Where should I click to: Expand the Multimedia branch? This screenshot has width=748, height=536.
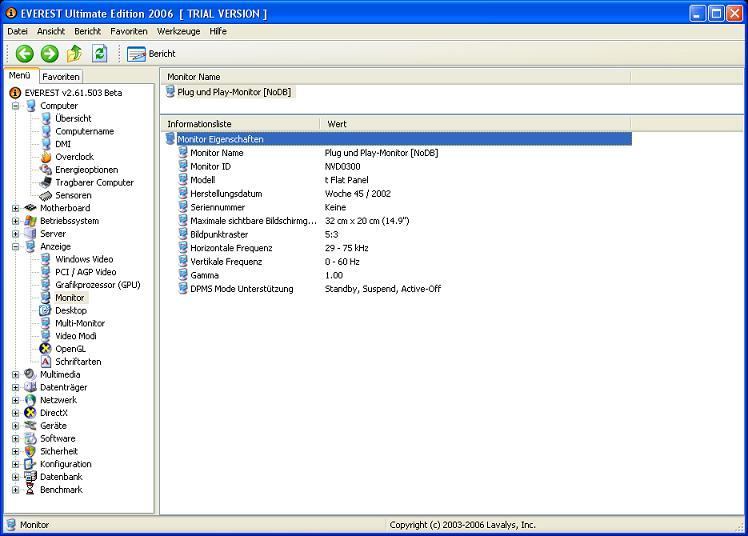(16, 374)
